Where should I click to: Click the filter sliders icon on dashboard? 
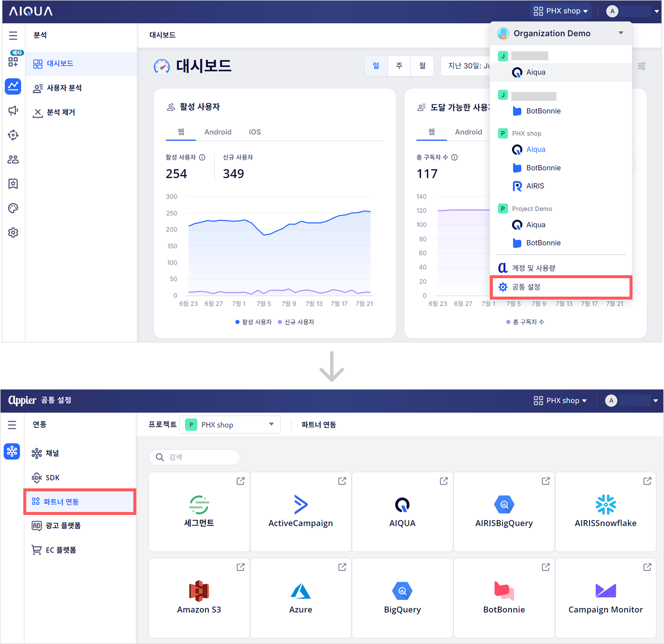tap(641, 66)
